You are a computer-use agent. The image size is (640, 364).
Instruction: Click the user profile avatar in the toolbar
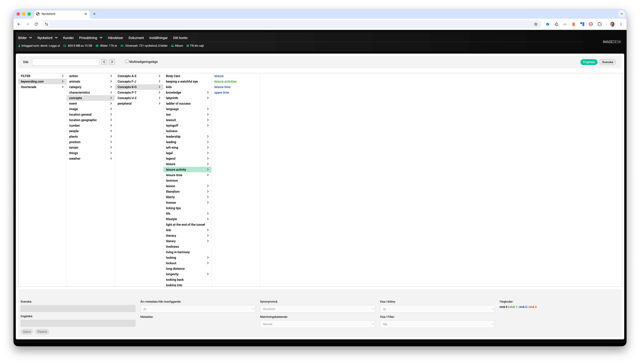tap(612, 24)
